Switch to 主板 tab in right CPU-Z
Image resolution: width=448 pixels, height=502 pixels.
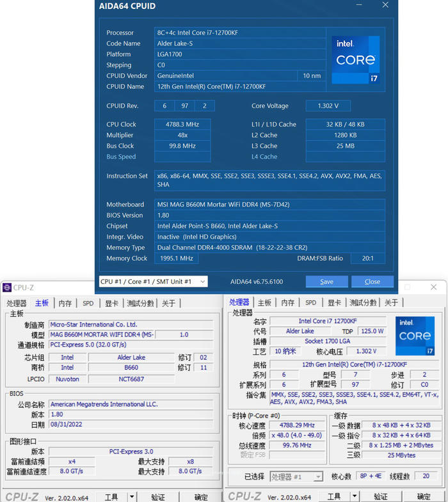point(265,302)
